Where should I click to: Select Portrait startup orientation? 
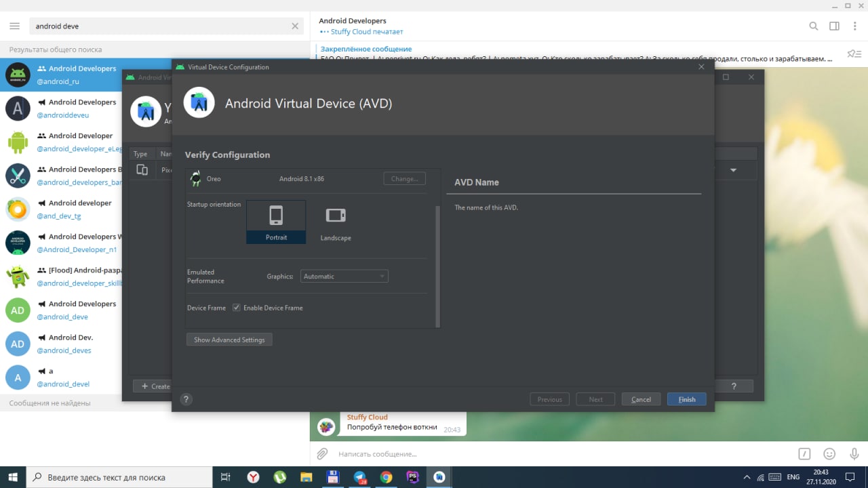tap(276, 222)
